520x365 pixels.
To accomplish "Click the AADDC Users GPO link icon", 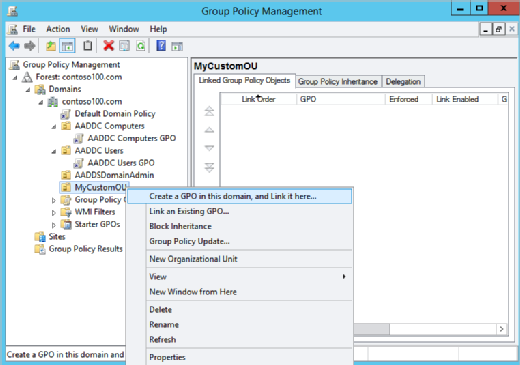I will pyautogui.click(x=78, y=163).
